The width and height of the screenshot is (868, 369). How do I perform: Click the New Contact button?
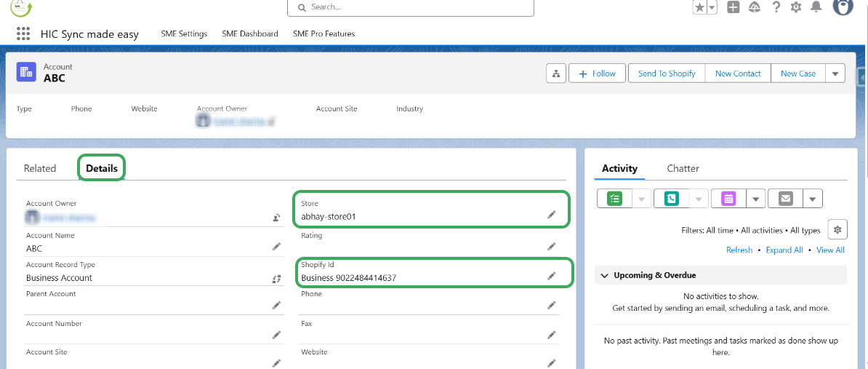pos(738,73)
